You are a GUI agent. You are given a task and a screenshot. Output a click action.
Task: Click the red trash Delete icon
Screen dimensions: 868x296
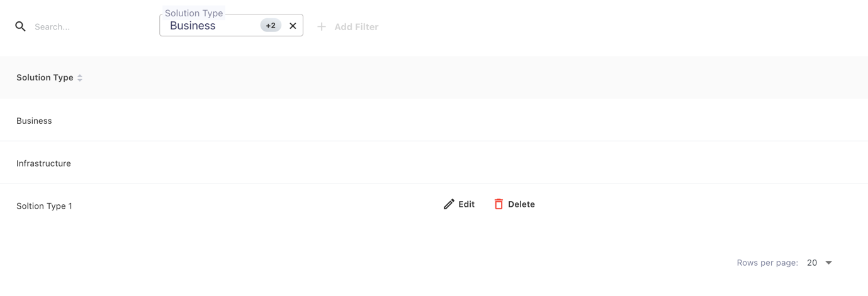(499, 204)
